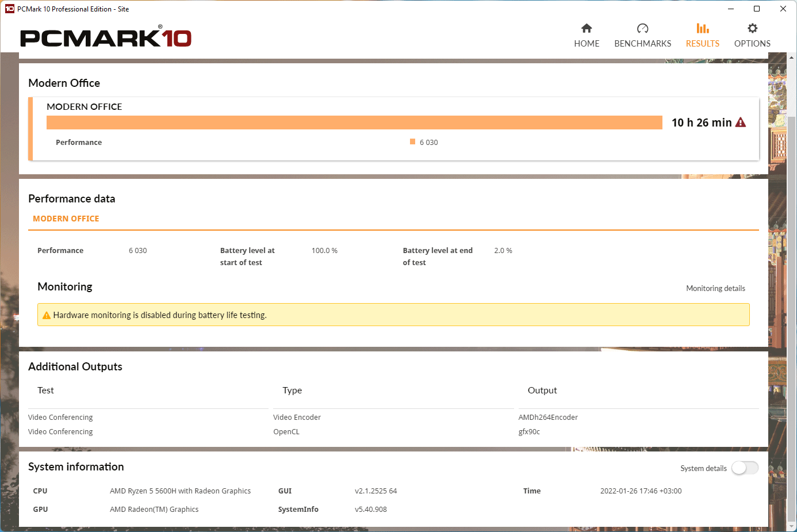Click the Test column header
The height and width of the screenshot is (532, 797).
tap(45, 390)
